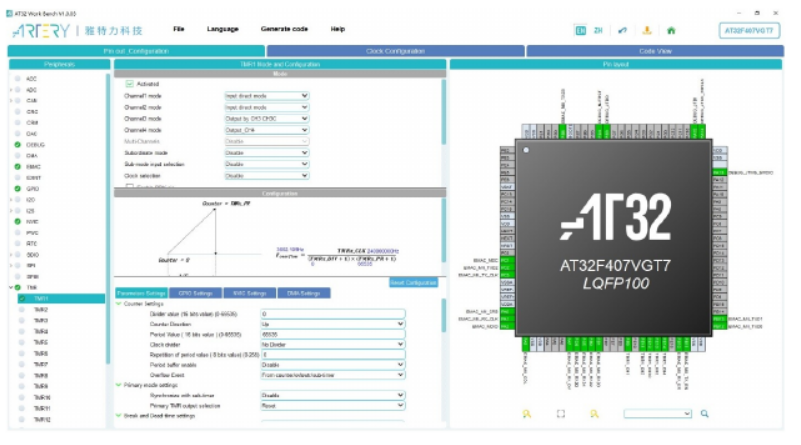Select GPIO Settings tab
The width and height of the screenshot is (801, 445).
pos(195,293)
